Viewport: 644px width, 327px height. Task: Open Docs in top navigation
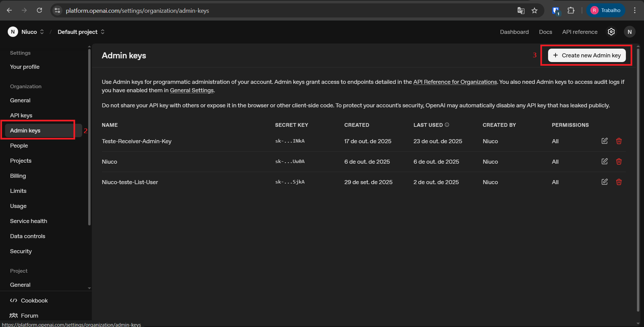tap(545, 32)
